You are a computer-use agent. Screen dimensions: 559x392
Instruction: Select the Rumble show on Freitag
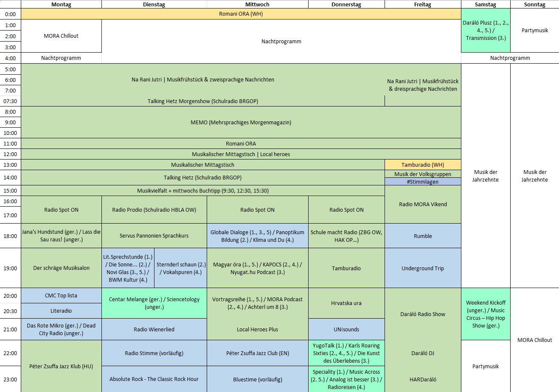422,236
